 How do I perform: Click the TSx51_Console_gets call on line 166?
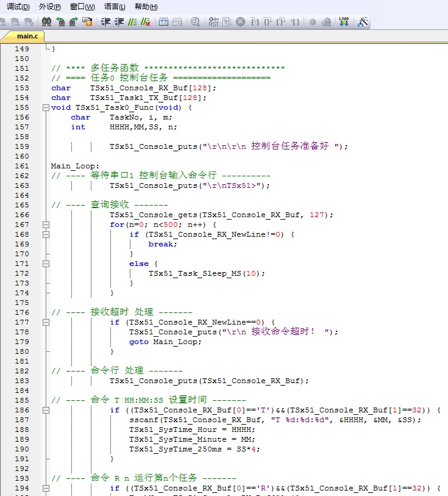click(x=221, y=215)
